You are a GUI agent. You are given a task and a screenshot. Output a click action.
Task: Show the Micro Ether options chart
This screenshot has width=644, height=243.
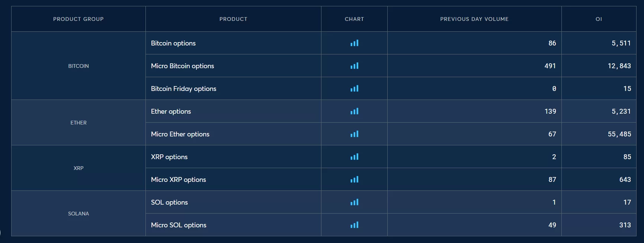354,134
